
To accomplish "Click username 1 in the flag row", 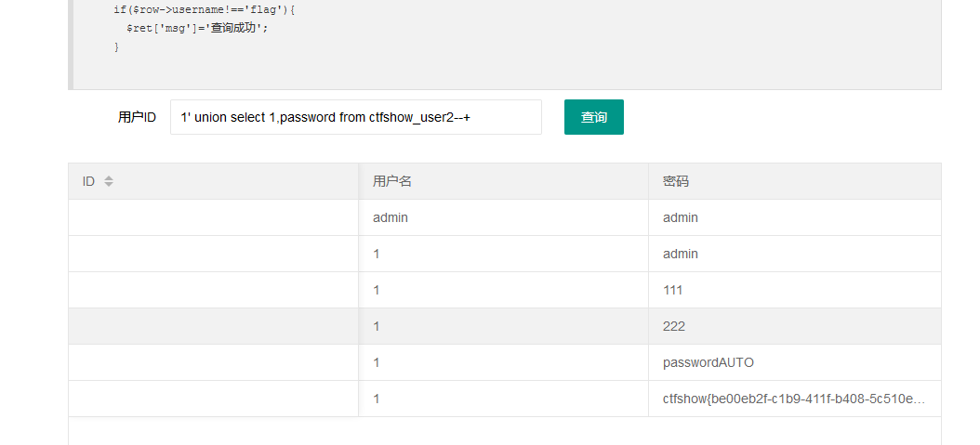I will (x=503, y=399).
